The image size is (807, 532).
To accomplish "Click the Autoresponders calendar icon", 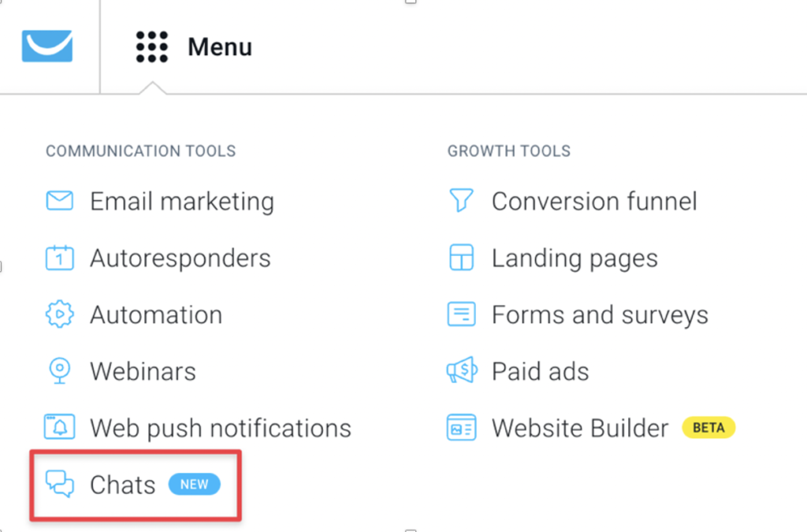I will point(60,257).
